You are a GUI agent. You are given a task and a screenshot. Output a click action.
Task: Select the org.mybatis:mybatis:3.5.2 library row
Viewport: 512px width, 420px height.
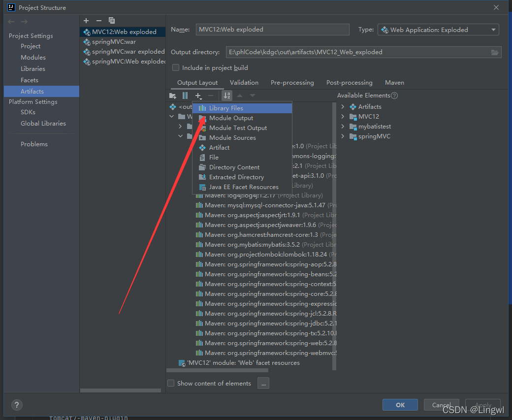pos(265,245)
